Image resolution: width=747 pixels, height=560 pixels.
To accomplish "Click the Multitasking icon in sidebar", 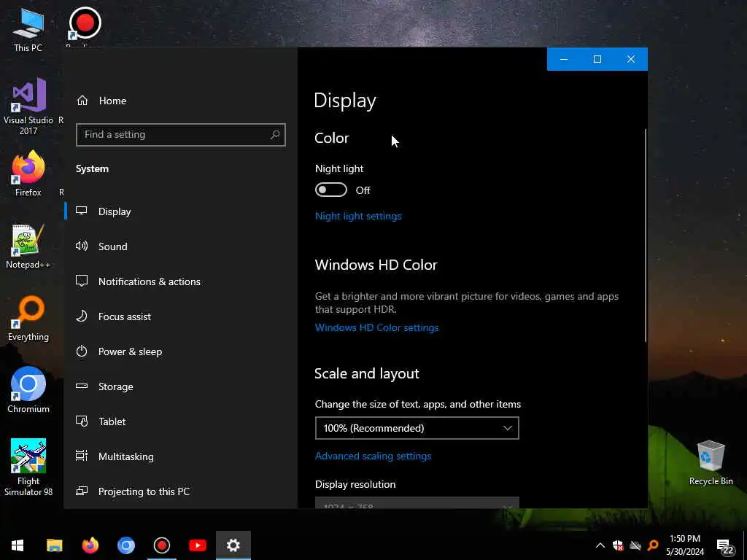I will click(x=82, y=456).
